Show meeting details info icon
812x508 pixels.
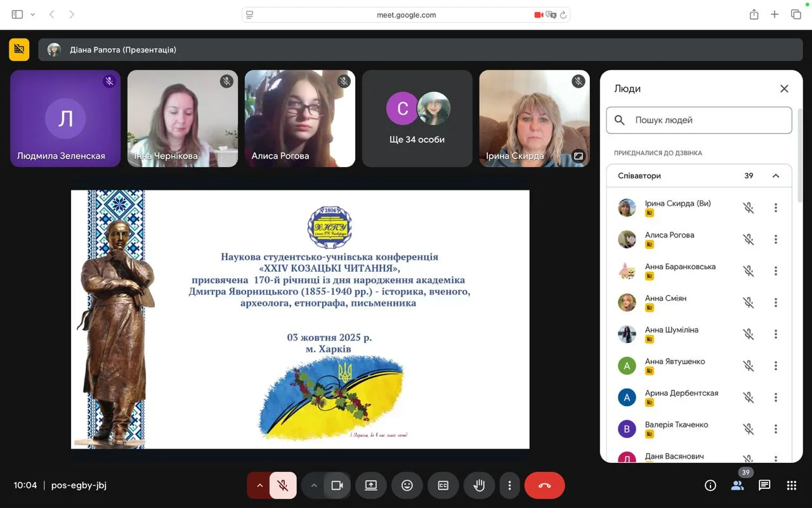(710, 486)
